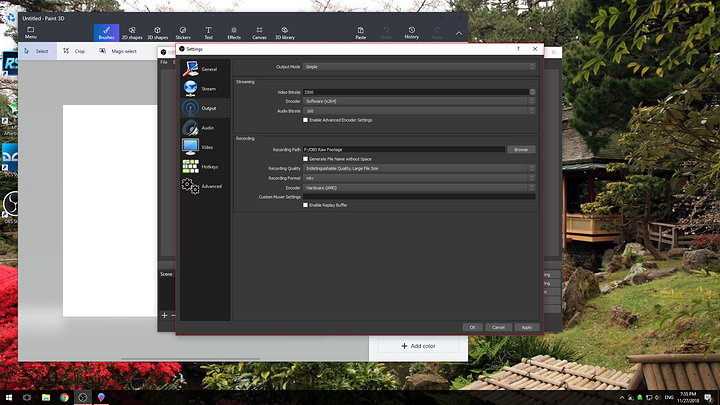720x405 pixels.
Task: Open the Paint 3D Menu
Action: 31,32
